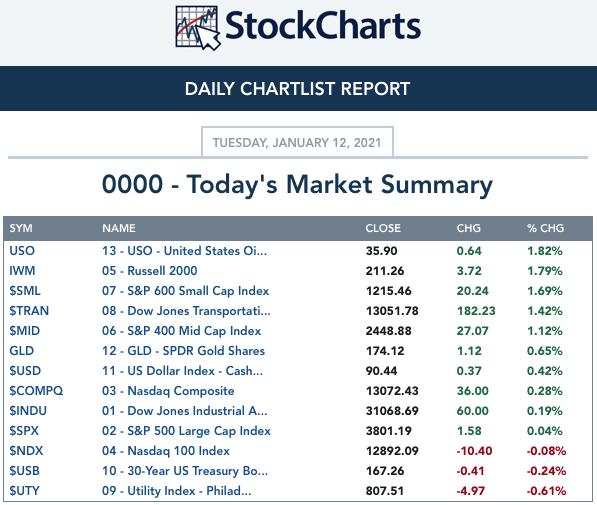This screenshot has height=505, width=597.
Task: Open 13 - USO United States Oil chart
Action: [184, 251]
